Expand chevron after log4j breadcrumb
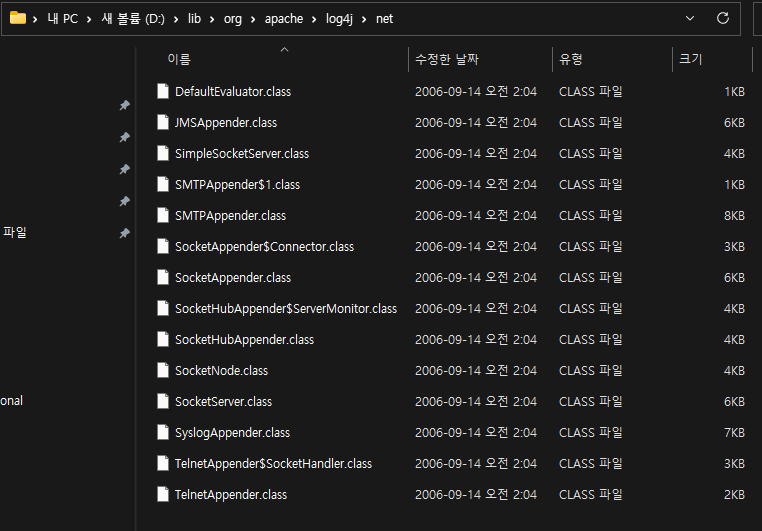The height and width of the screenshot is (531, 762). [x=364, y=19]
